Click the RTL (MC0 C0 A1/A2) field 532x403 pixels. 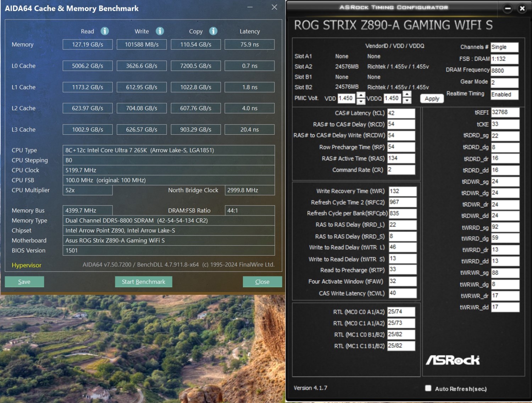pyautogui.click(x=401, y=312)
